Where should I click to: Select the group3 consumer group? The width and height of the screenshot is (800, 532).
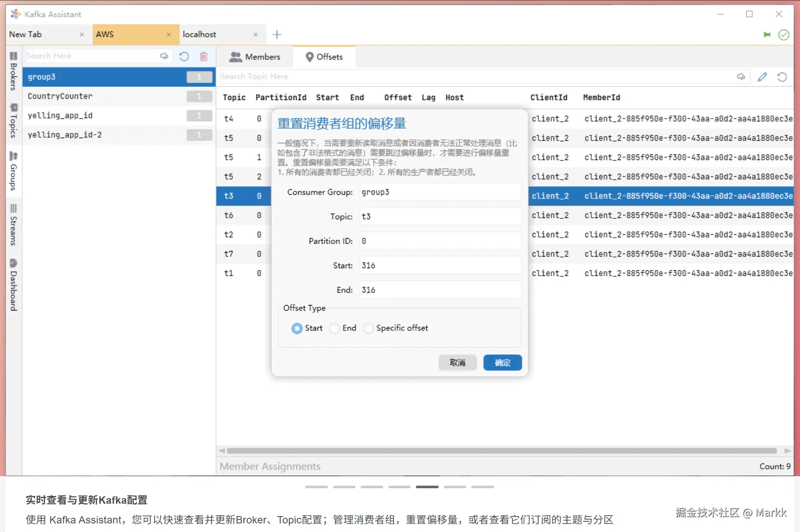tap(119, 77)
